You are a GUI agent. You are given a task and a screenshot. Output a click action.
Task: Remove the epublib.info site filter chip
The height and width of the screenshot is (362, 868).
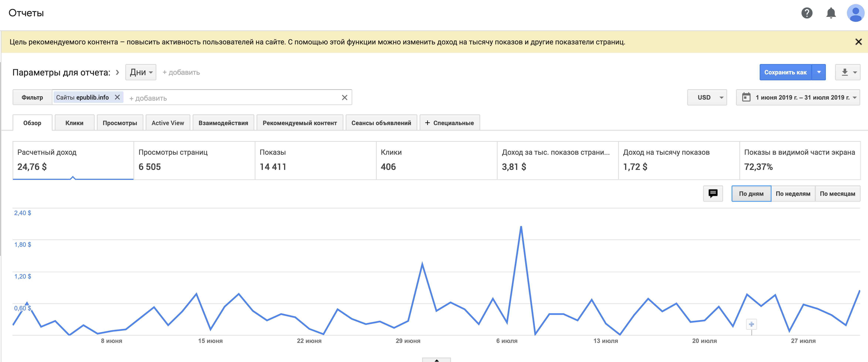click(117, 98)
